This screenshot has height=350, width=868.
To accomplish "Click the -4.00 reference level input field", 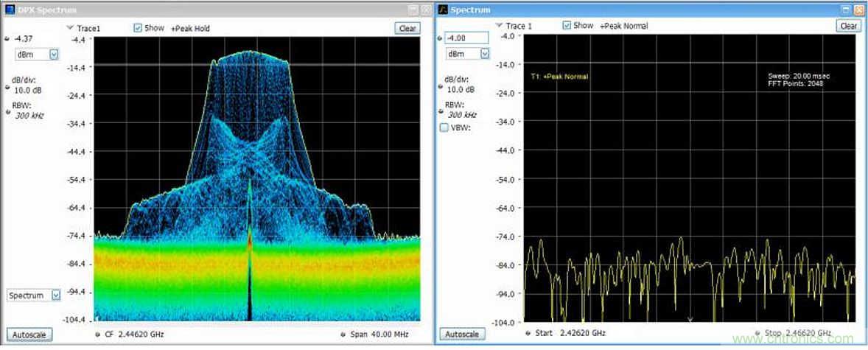I will point(466,38).
